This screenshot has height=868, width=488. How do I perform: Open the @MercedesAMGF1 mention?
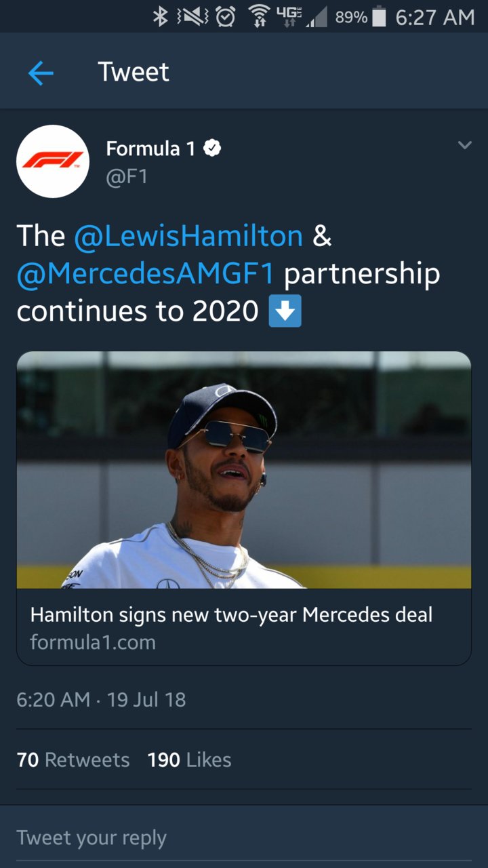146,273
